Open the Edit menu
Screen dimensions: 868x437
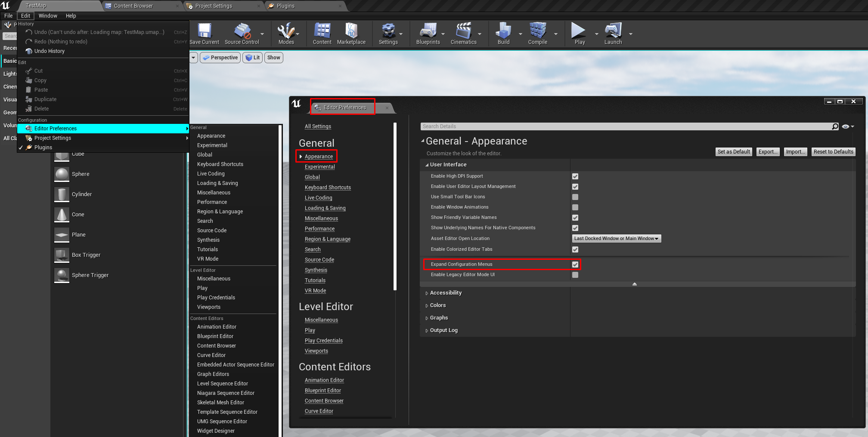(x=25, y=16)
